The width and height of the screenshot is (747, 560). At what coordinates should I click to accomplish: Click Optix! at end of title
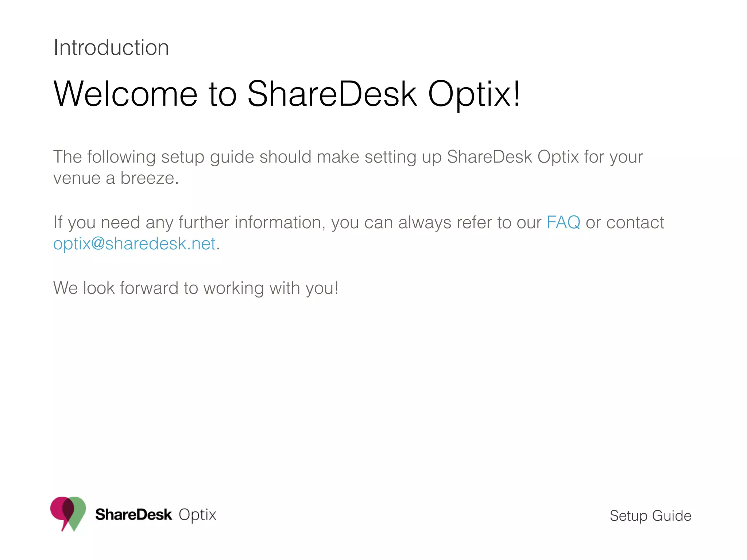[x=474, y=96]
